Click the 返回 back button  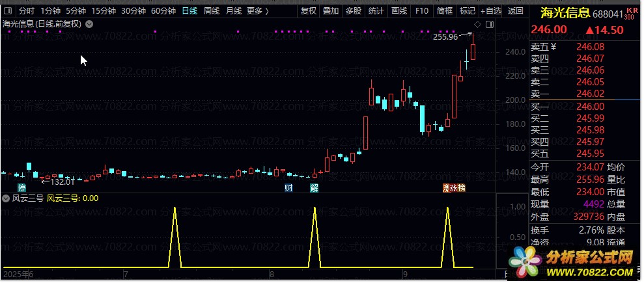[516, 11]
